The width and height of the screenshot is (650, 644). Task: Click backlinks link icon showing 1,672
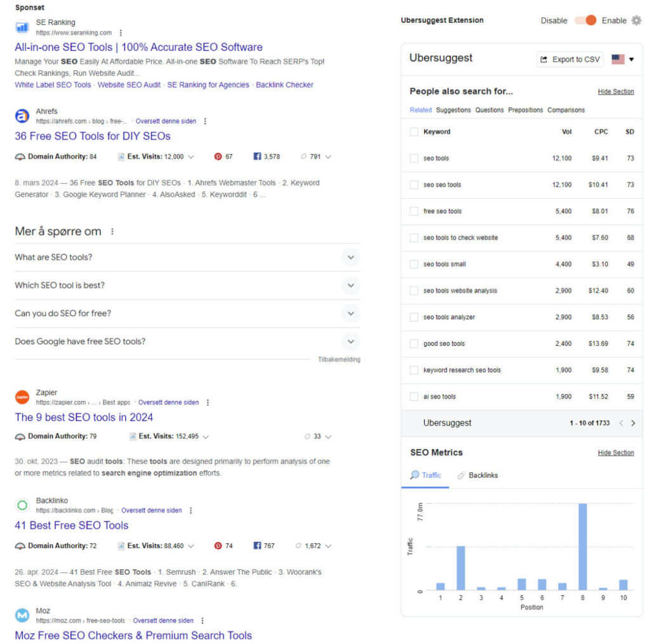point(298,546)
